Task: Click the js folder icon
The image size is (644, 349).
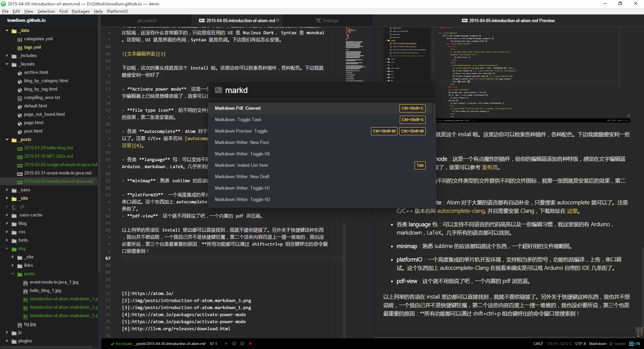Action: tap(14, 333)
